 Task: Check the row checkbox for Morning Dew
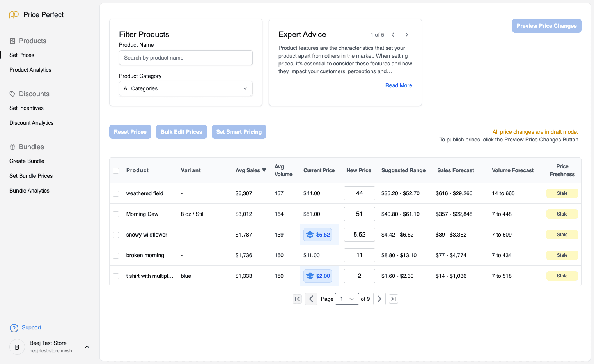(x=116, y=214)
